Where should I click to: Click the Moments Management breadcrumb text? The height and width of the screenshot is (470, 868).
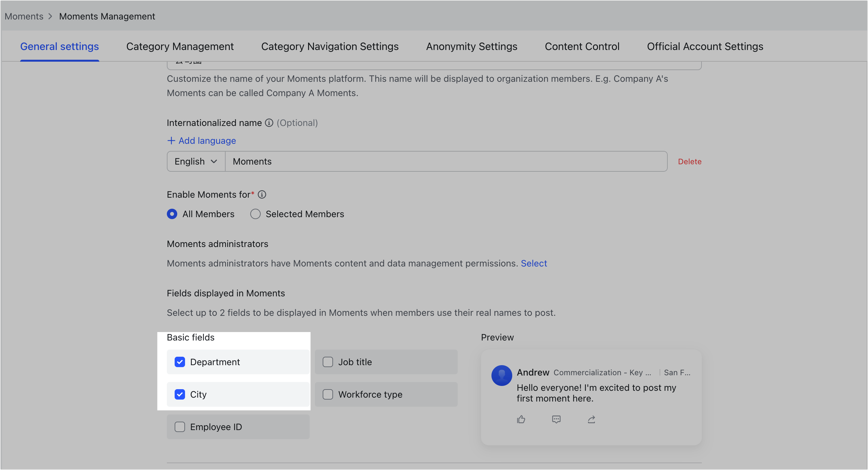107,17
